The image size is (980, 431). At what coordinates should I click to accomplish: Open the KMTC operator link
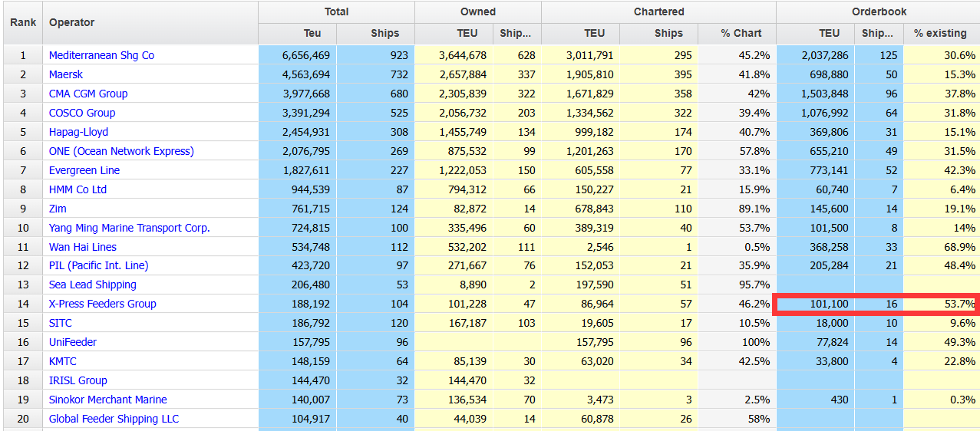[x=63, y=361]
